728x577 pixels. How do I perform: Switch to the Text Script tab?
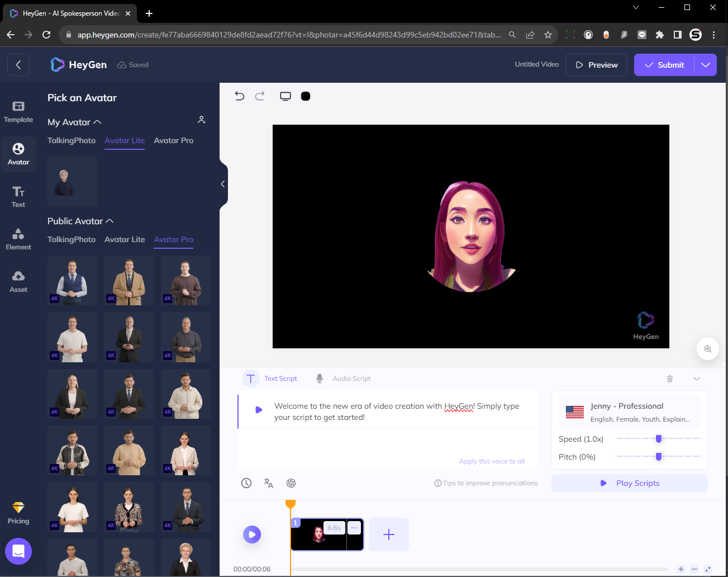(x=270, y=379)
